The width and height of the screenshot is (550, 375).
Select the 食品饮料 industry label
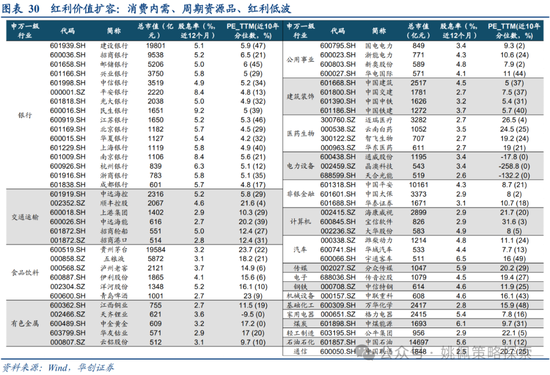[25, 273]
